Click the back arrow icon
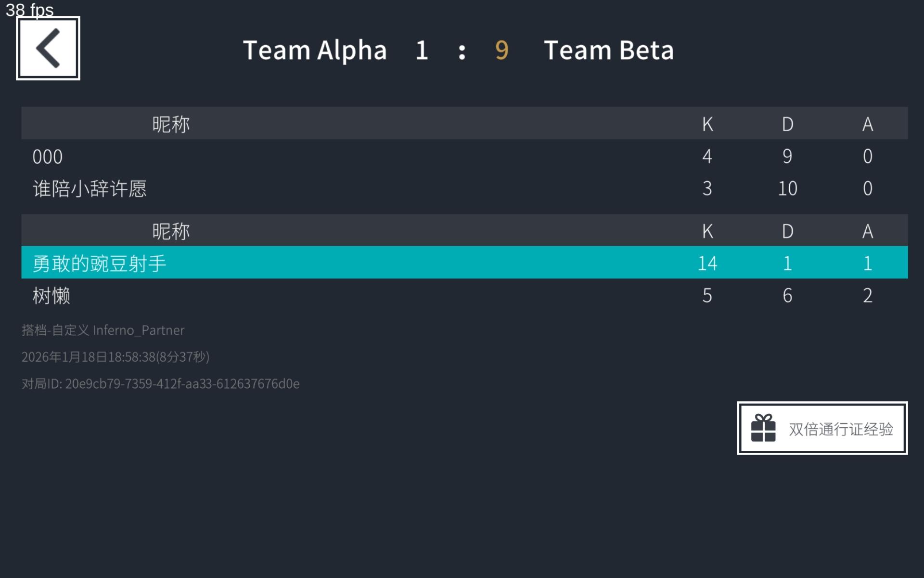924x578 pixels. click(48, 48)
